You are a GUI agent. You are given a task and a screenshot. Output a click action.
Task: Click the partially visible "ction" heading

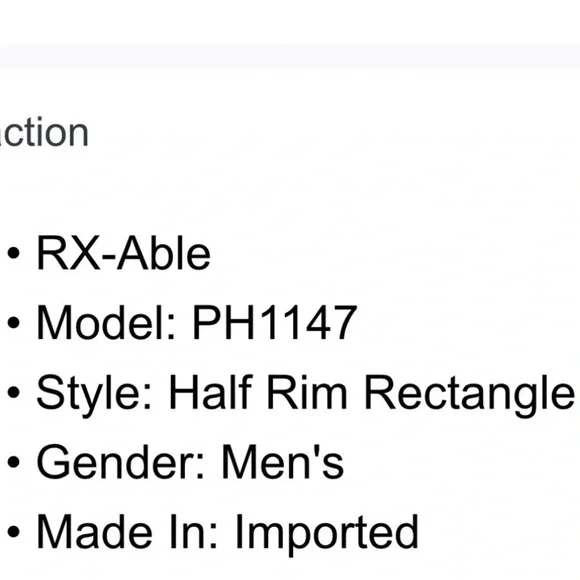(44, 132)
